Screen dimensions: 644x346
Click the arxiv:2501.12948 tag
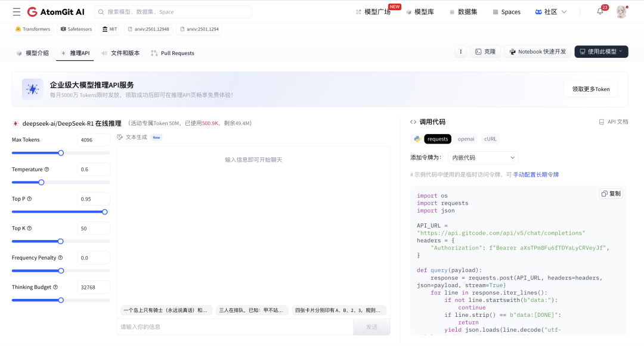click(148, 29)
